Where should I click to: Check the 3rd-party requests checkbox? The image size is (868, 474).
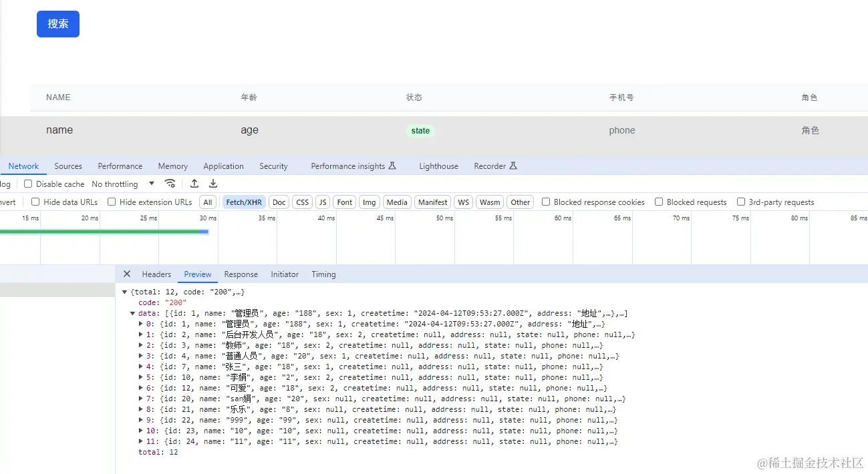pos(741,202)
